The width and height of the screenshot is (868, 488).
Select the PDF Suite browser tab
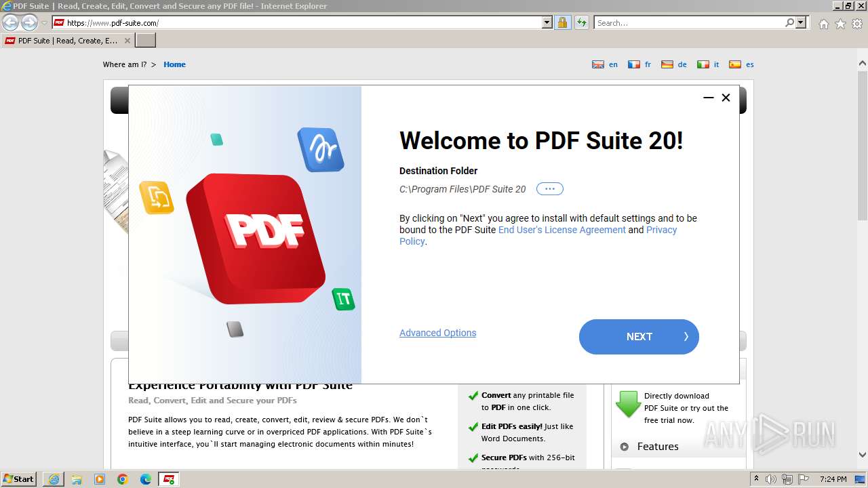[67, 41]
